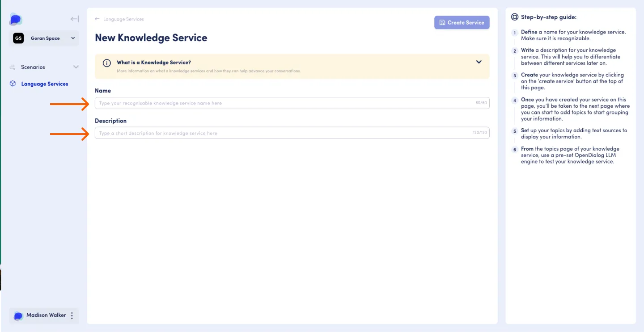Expand the Scenarios chevron
This screenshot has height=332, width=644.
pos(76,67)
